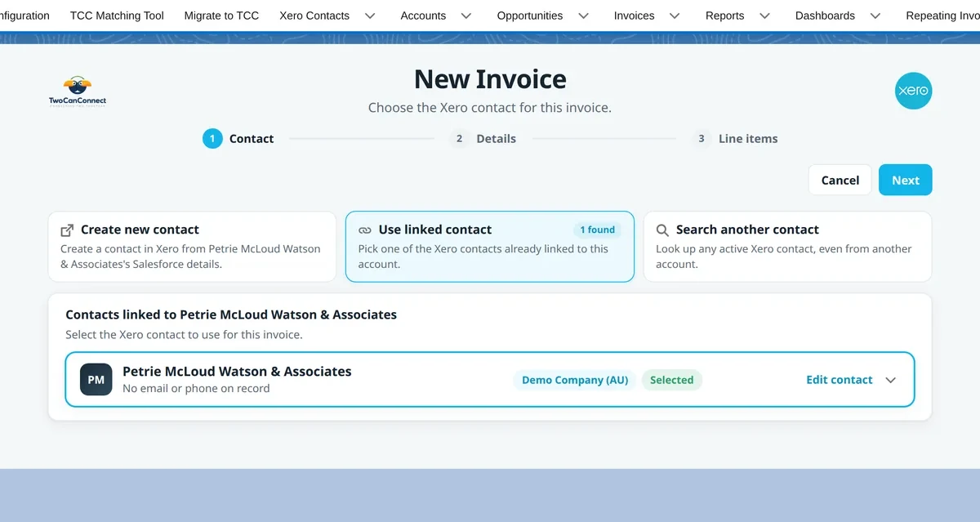980x522 pixels.
Task: Switch to the Opportunities tab
Action: (x=530, y=16)
